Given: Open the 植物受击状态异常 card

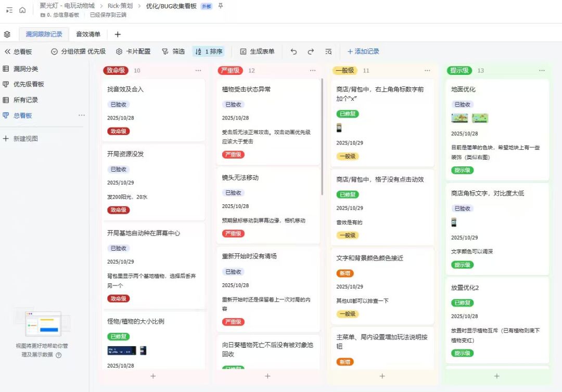Looking at the screenshot, I should (268, 122).
